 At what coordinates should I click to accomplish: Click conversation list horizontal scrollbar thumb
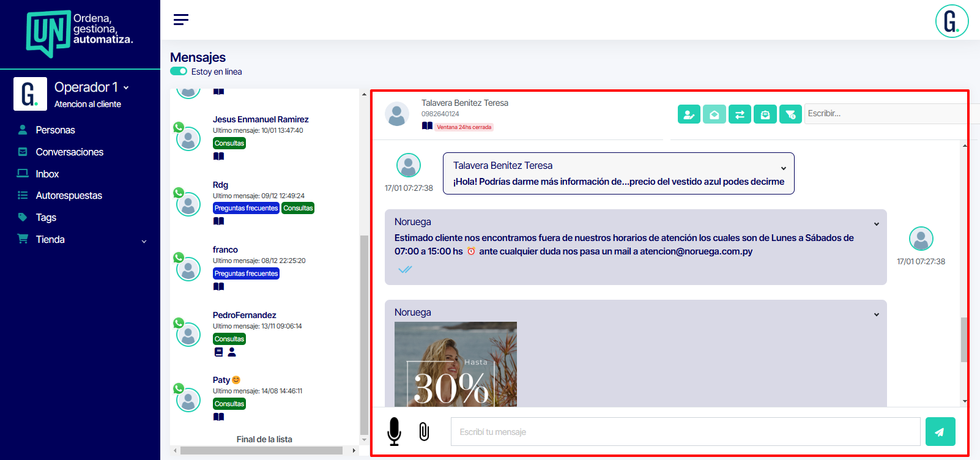[261, 451]
